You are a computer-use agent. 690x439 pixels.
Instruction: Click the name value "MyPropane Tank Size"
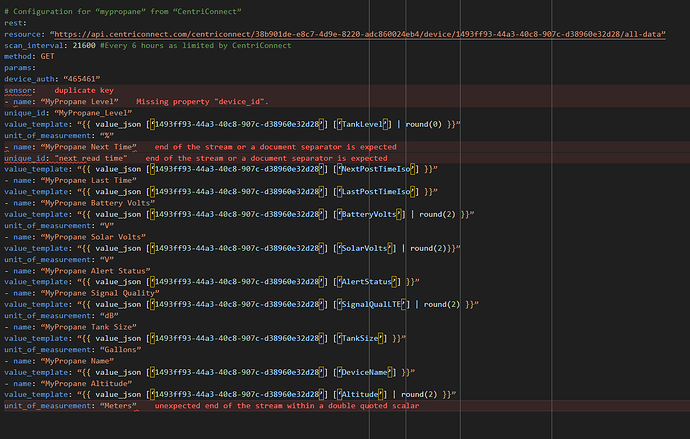tap(88, 327)
